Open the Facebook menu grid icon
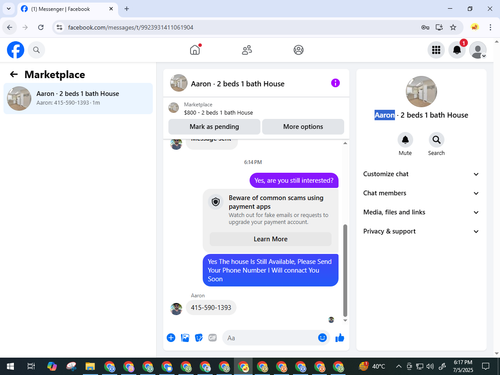The image size is (500, 375). [436, 50]
